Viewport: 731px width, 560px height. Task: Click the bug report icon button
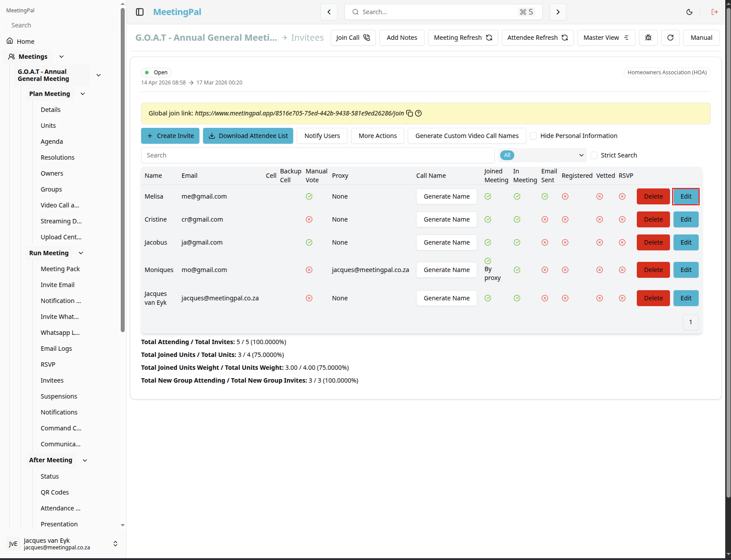648,38
